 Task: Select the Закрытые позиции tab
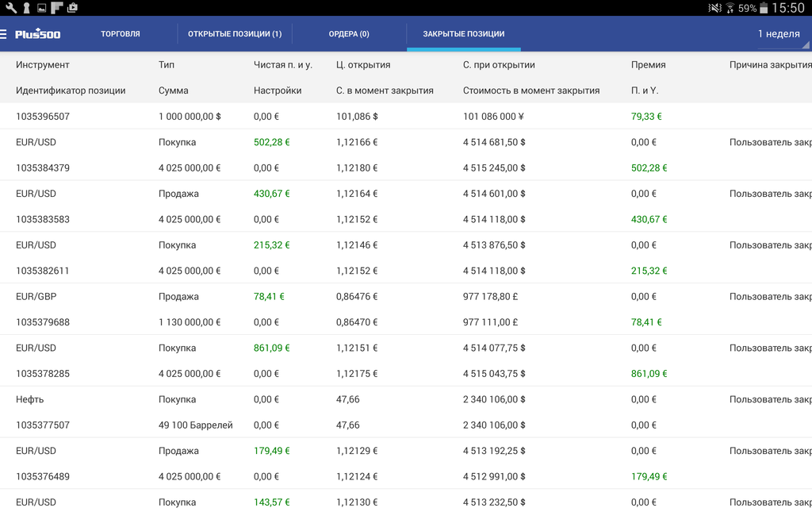point(464,34)
